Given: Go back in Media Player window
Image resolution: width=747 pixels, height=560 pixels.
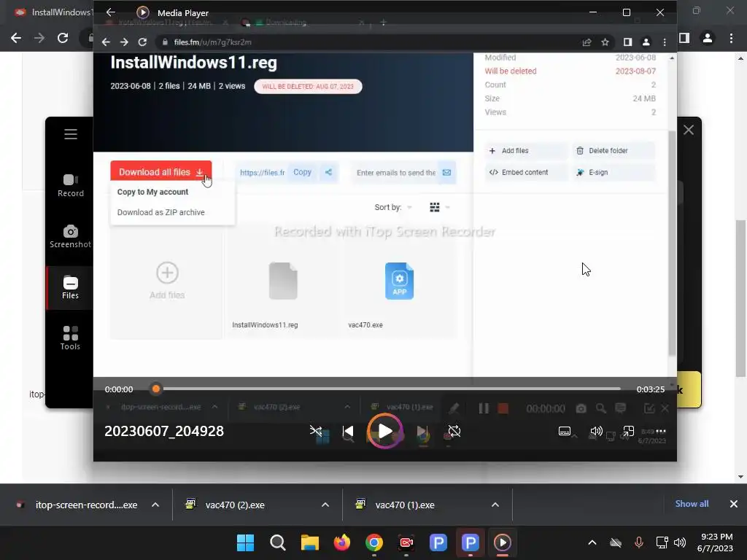Looking at the screenshot, I should click(111, 12).
